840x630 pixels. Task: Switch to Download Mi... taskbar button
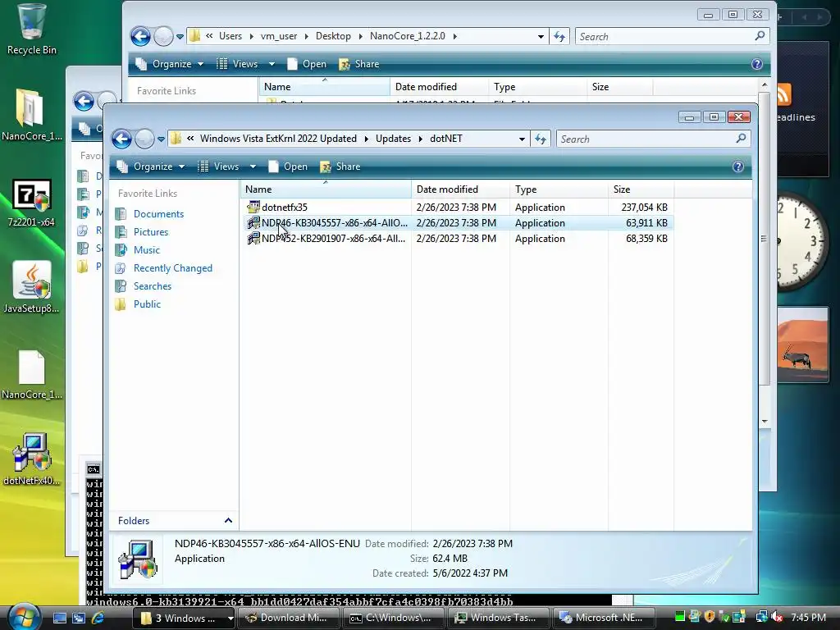coord(288,618)
